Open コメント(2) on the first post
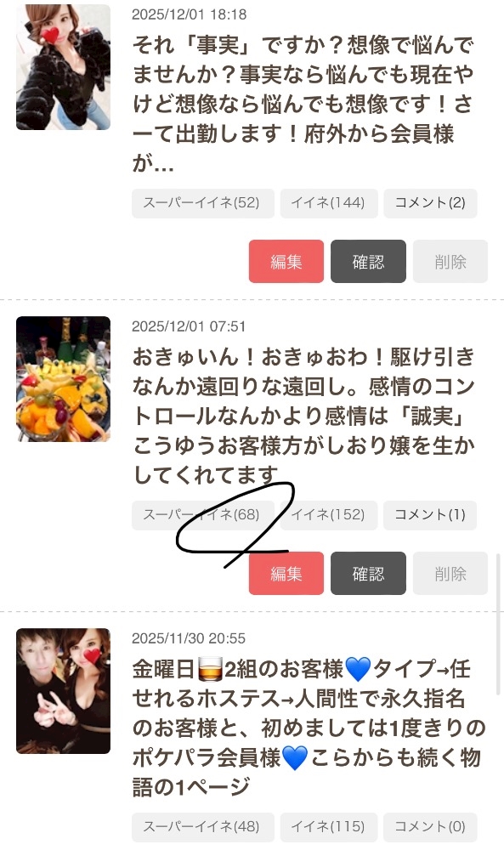The width and height of the screenshot is (504, 850). [430, 203]
